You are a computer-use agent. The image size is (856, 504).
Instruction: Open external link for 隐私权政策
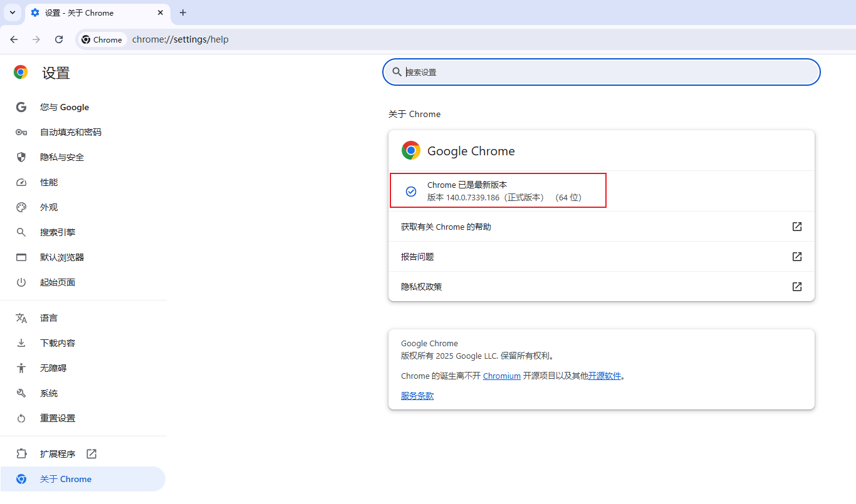coord(796,286)
